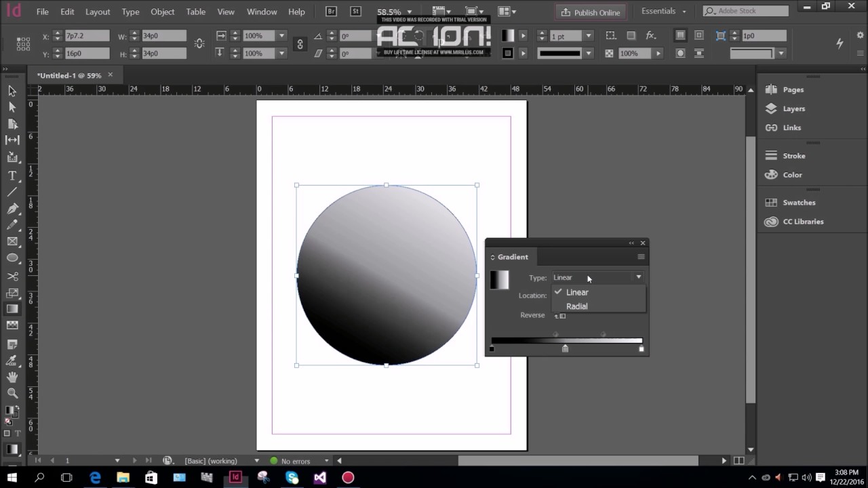Select the Gradient Swatch tool
The image size is (868, 488).
point(12,309)
